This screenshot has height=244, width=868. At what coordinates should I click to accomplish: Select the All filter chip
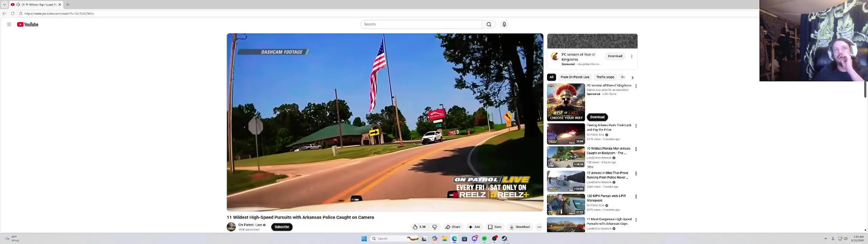pyautogui.click(x=552, y=77)
